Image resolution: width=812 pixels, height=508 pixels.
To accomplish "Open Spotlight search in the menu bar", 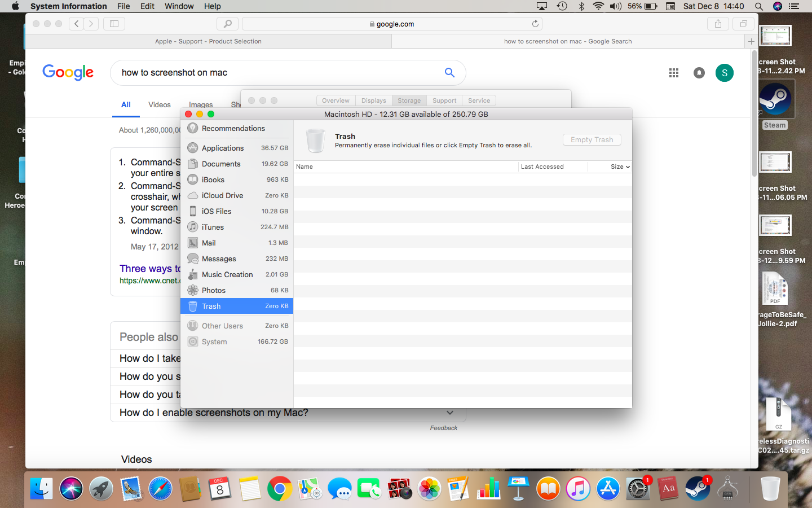I will [x=759, y=6].
